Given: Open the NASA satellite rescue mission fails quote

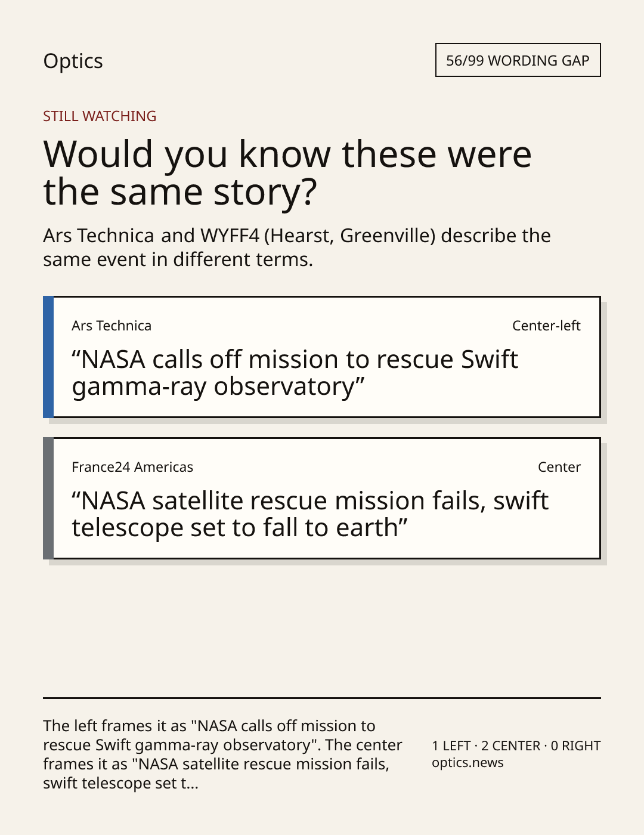Looking at the screenshot, I should coord(310,515).
